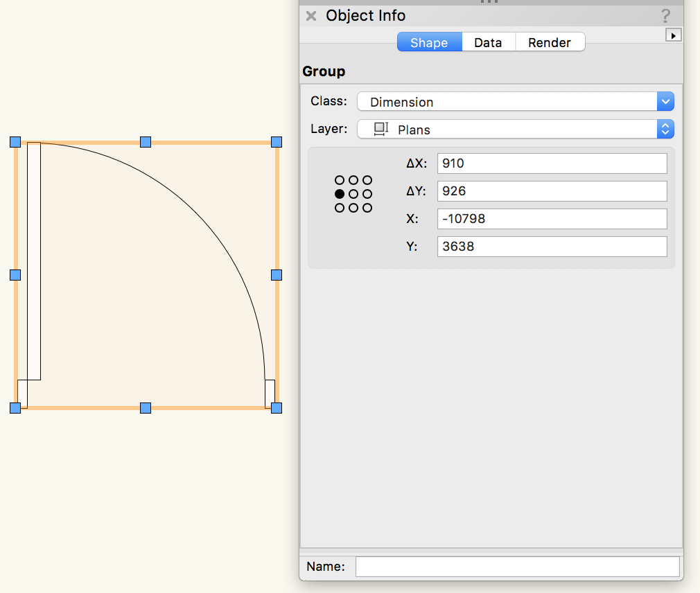Open the Class dropdown showing Dimension
The height and width of the screenshot is (593, 700).
point(515,102)
